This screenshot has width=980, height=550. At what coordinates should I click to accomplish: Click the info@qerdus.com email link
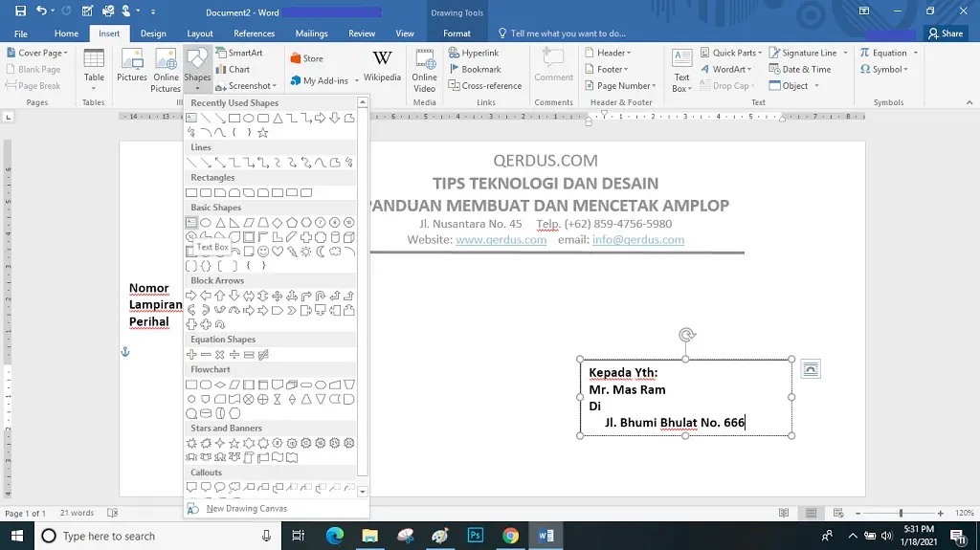coord(638,240)
